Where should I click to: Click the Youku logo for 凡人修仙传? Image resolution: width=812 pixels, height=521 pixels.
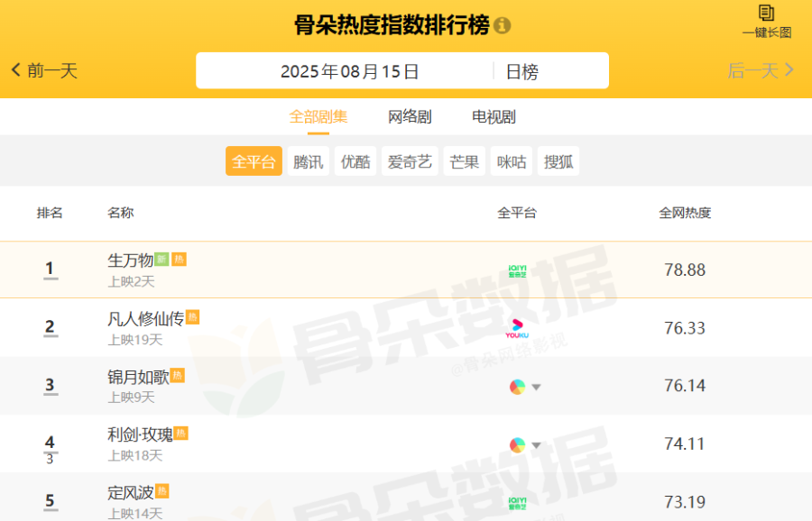517,328
